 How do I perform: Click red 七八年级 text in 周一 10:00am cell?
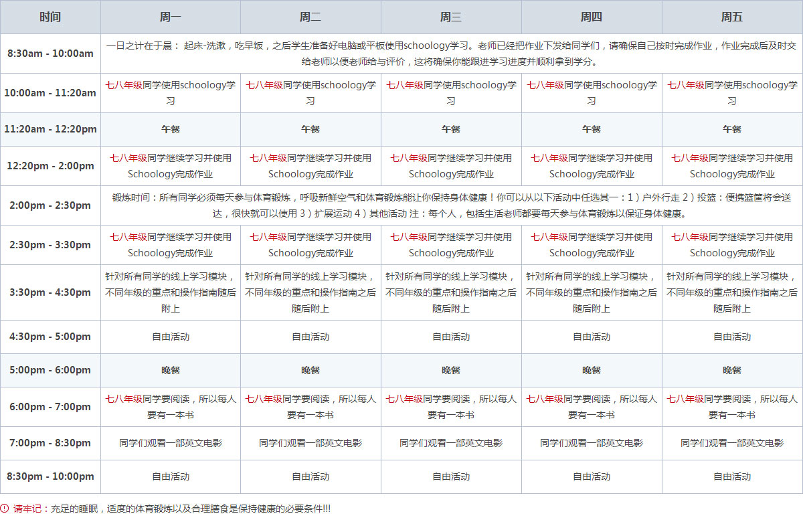pos(124,86)
